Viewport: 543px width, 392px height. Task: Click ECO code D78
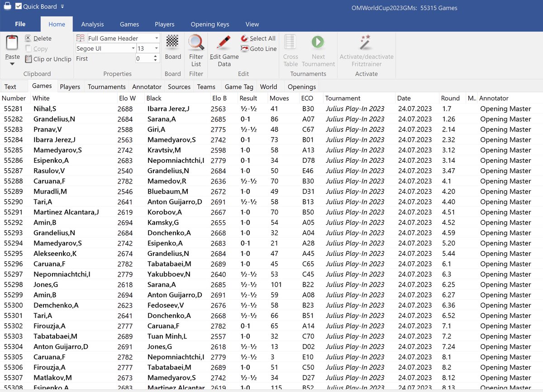point(308,161)
